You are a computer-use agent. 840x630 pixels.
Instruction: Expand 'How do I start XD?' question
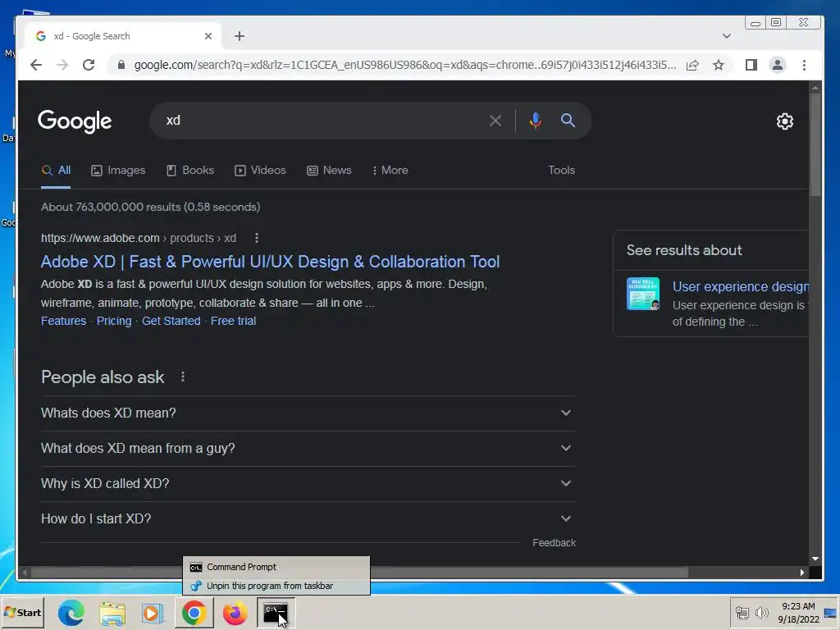click(308, 519)
